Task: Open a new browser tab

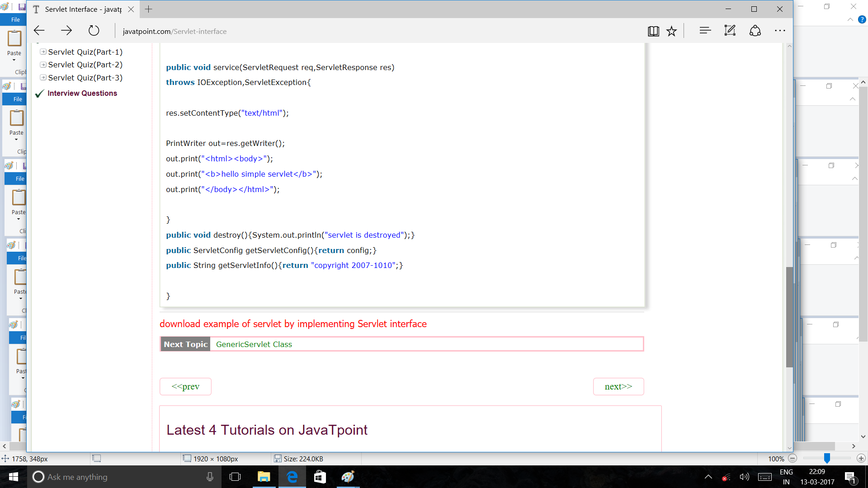Action: (148, 9)
